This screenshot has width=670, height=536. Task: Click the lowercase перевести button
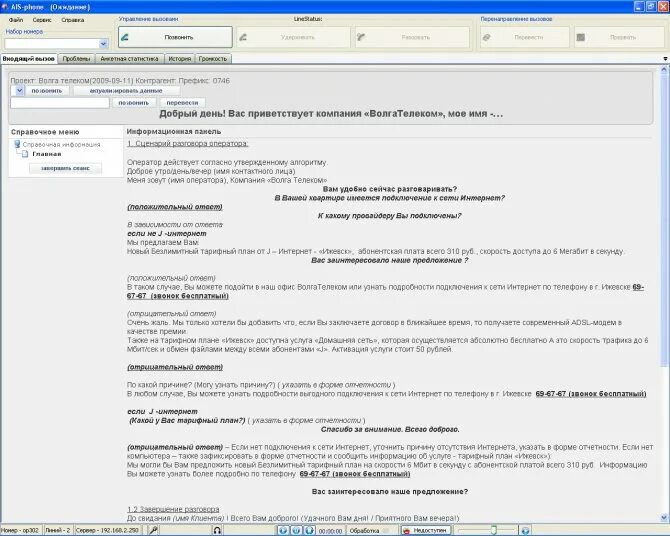[x=182, y=103]
